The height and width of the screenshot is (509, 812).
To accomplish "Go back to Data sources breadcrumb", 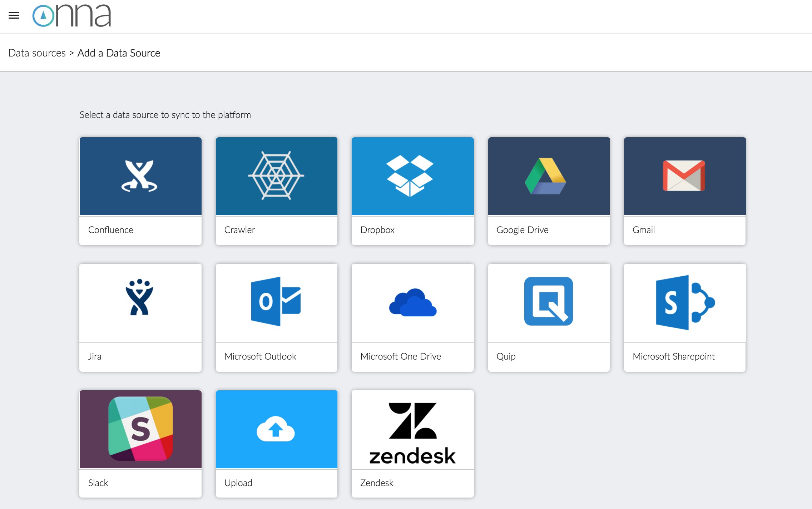I will (x=37, y=53).
